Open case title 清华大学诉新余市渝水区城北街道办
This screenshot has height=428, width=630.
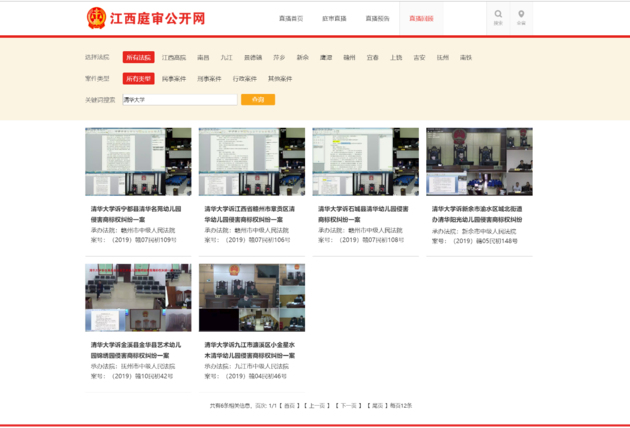pos(477,214)
